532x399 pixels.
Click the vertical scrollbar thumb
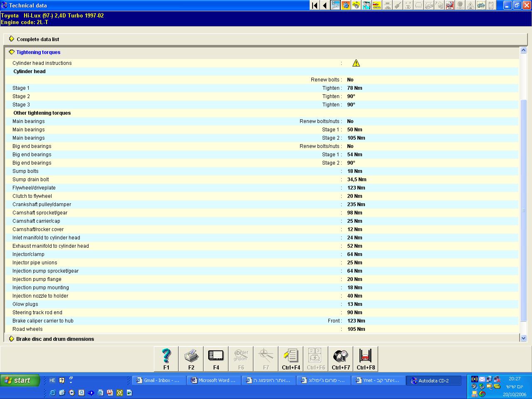point(523,210)
